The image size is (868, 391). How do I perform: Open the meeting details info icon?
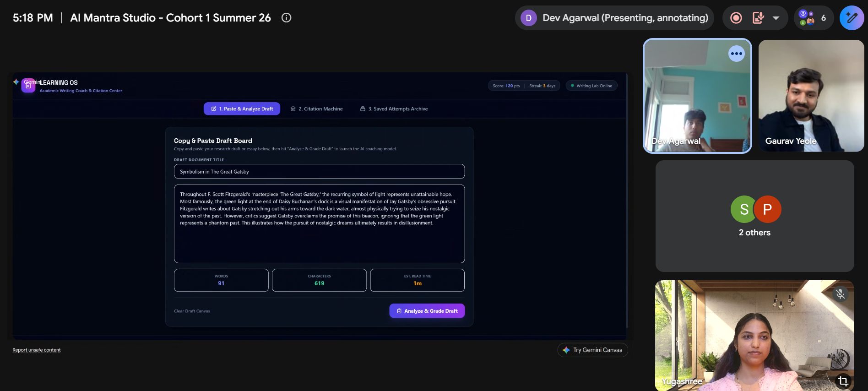tap(286, 18)
